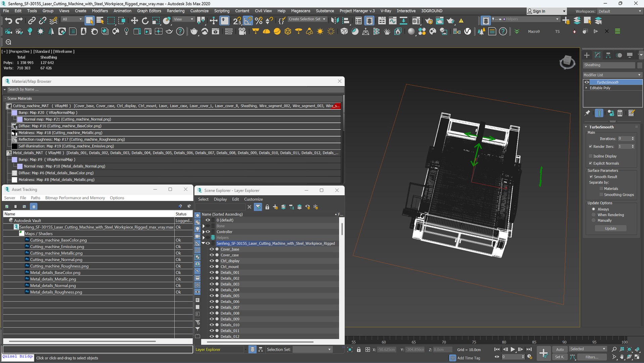Screen dimensions: 644x363
Task: Collapse the Senfeng_SF-3015S layer
Action: point(203,243)
